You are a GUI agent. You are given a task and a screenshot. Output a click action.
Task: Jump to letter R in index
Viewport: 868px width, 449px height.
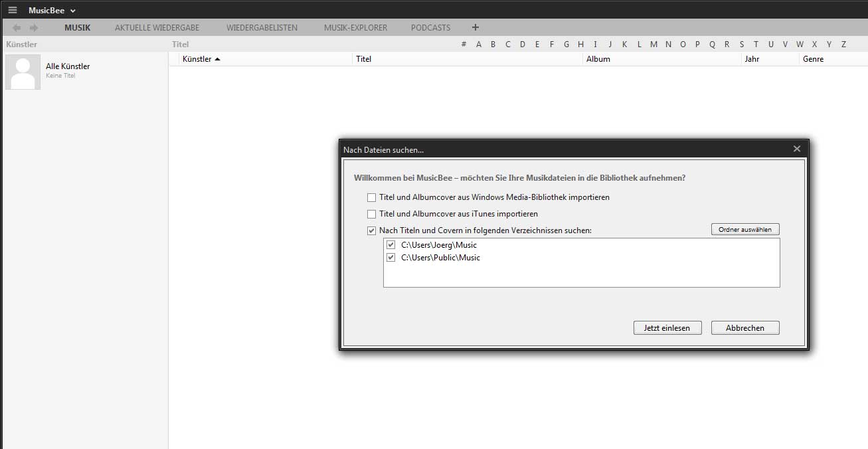click(x=727, y=45)
